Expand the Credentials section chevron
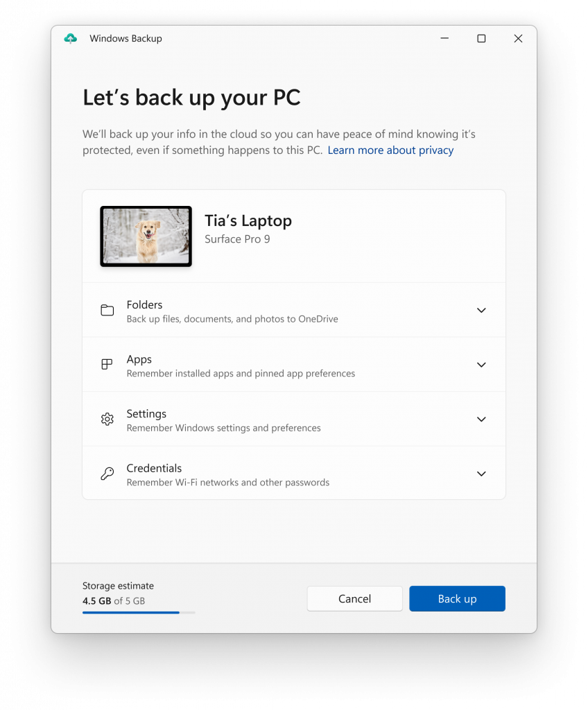This screenshot has height=710, width=588. click(x=481, y=474)
